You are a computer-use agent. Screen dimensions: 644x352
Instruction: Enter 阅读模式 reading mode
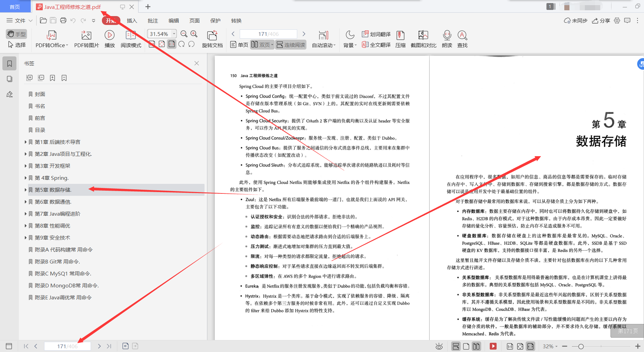point(131,39)
